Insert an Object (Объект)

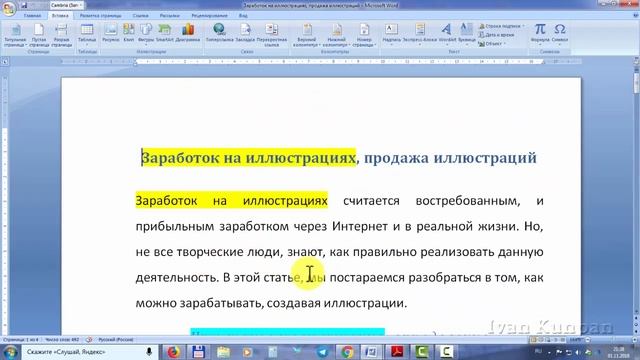(x=492, y=44)
